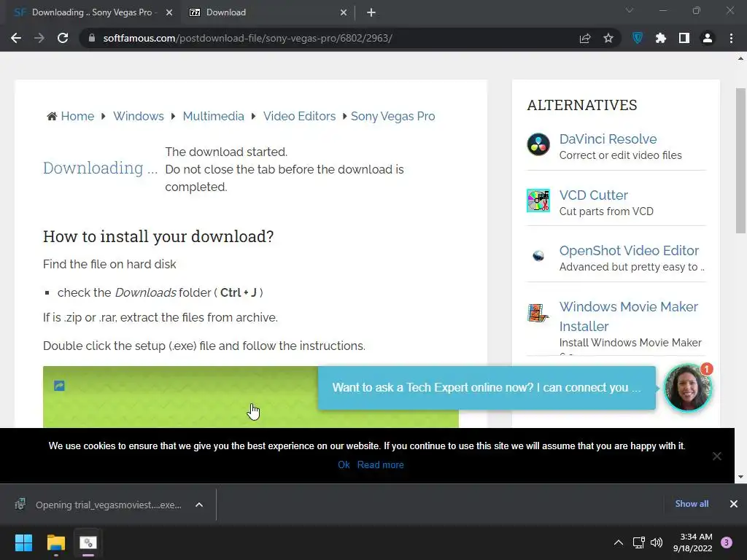Viewport: 747px width, 560px height.
Task: Dismiss the cookie notice with X
Action: tap(717, 456)
